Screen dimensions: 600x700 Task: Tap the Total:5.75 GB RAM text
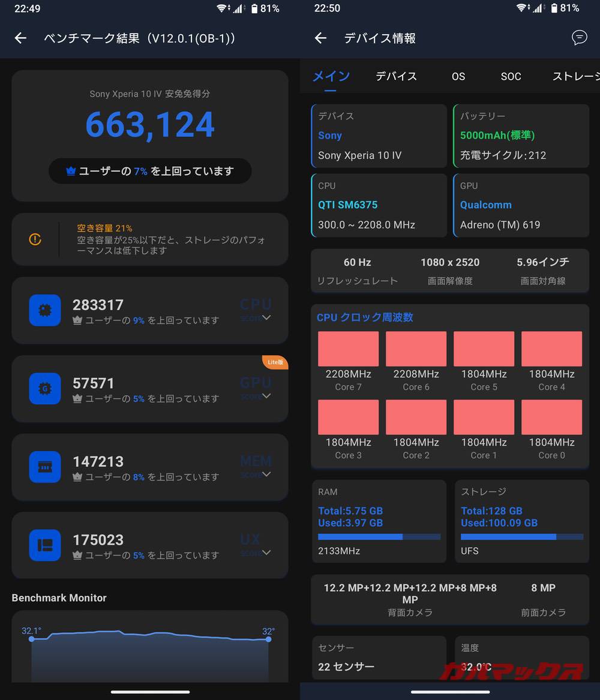coord(350,510)
